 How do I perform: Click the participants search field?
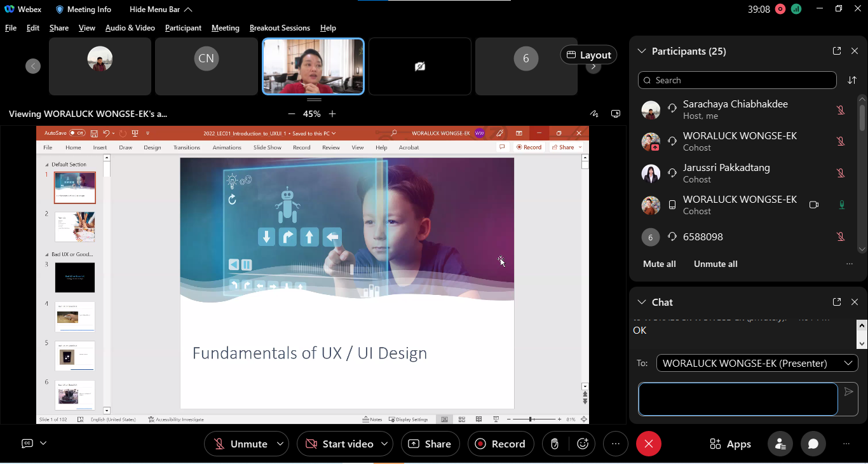point(737,80)
